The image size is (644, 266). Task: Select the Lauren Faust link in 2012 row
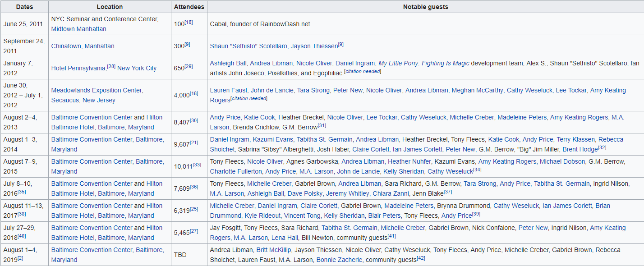(229, 90)
